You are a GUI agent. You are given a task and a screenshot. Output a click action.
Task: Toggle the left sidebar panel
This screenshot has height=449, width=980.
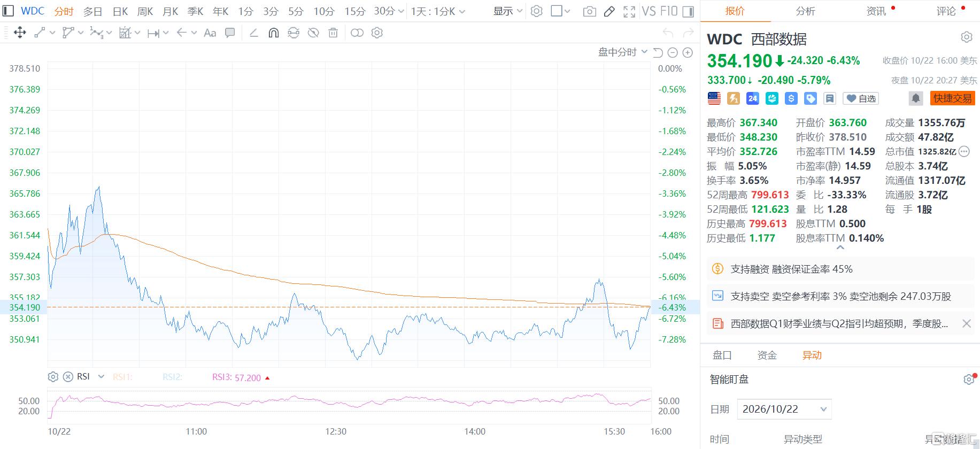point(8,11)
